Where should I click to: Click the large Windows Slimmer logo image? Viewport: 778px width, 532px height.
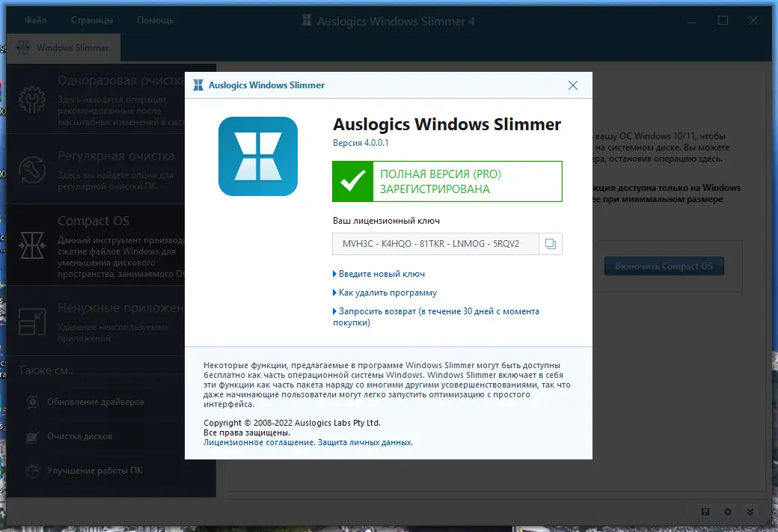click(x=258, y=156)
